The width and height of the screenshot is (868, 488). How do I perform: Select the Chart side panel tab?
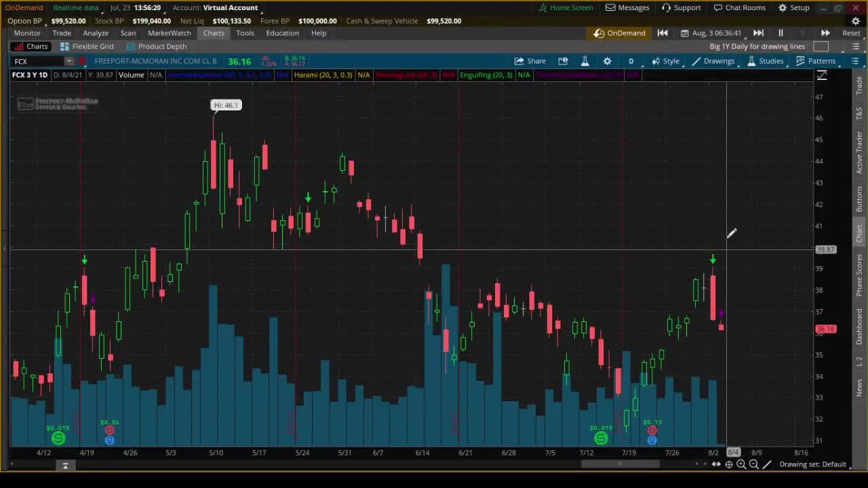tap(859, 234)
